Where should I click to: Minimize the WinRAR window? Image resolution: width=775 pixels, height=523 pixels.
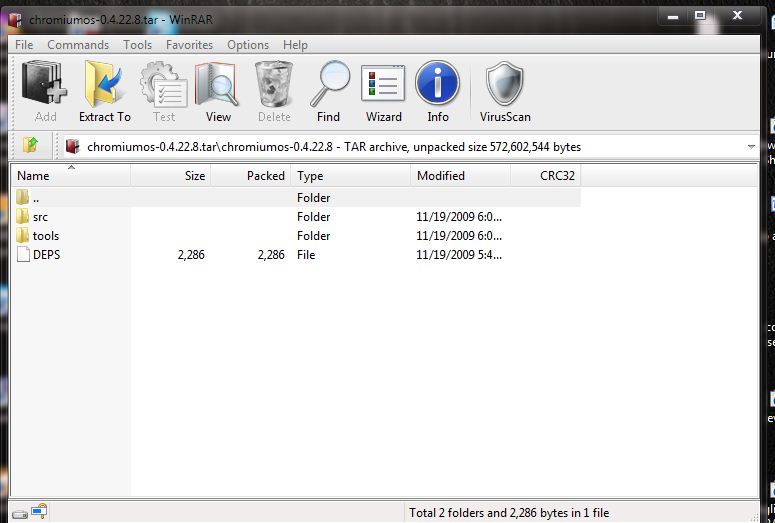[x=673, y=16]
